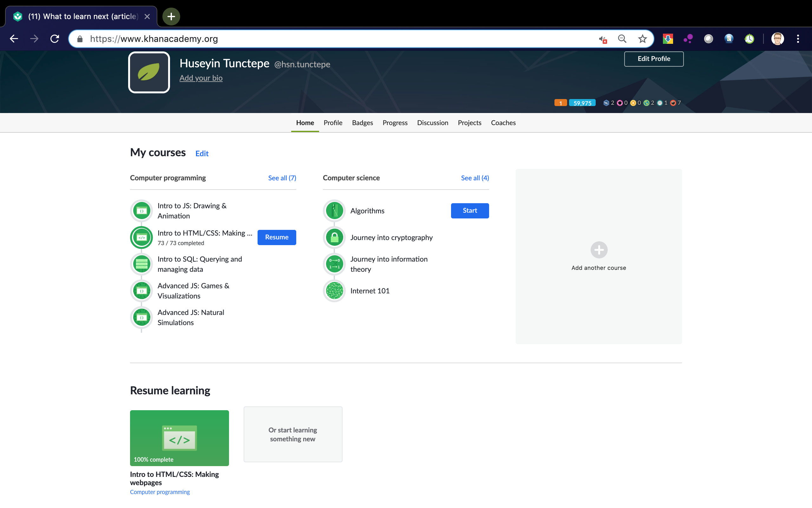This screenshot has width=812, height=508.
Task: Open Intro to SQL: Querying and managing data
Action: tap(200, 264)
